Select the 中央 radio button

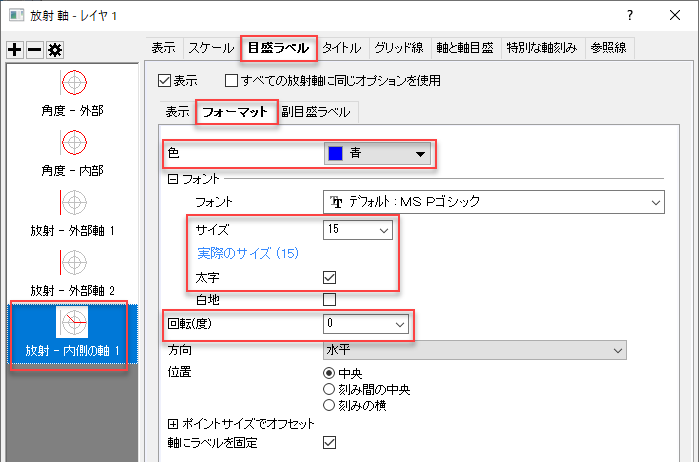tap(329, 373)
